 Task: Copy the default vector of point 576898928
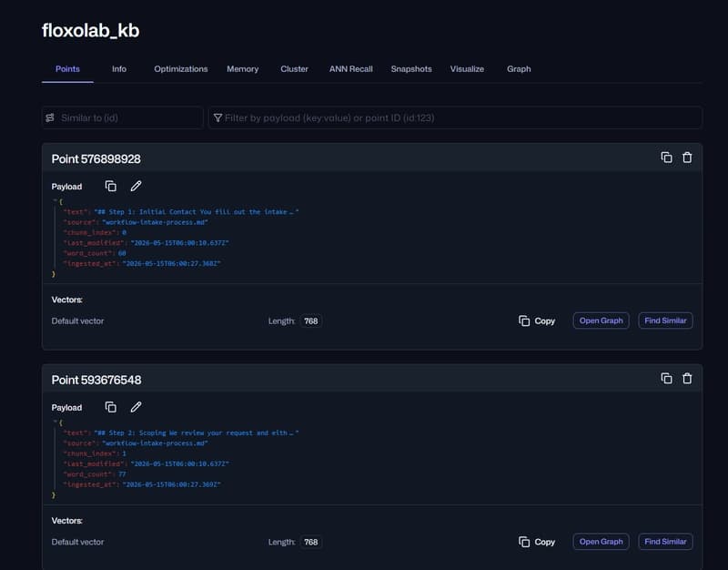click(537, 321)
